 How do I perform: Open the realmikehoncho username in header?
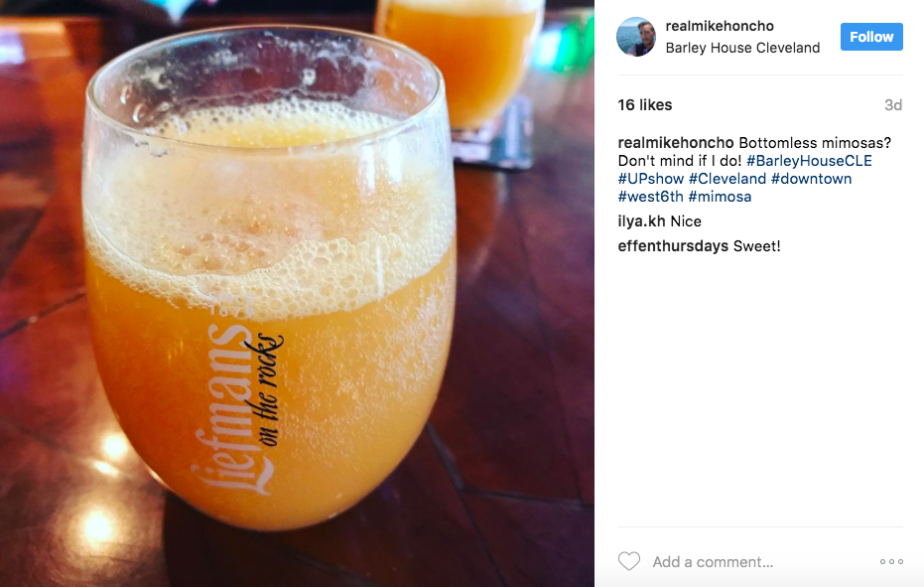click(719, 26)
